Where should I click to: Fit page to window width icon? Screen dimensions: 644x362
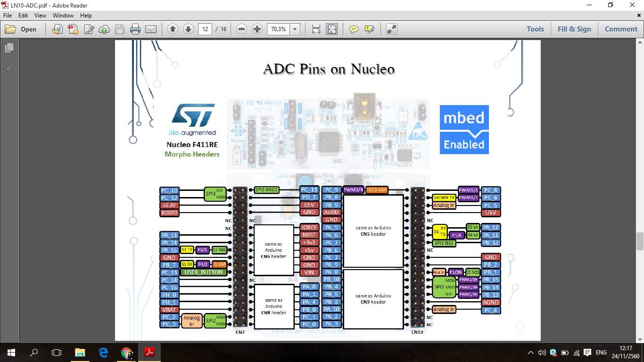tap(316, 29)
